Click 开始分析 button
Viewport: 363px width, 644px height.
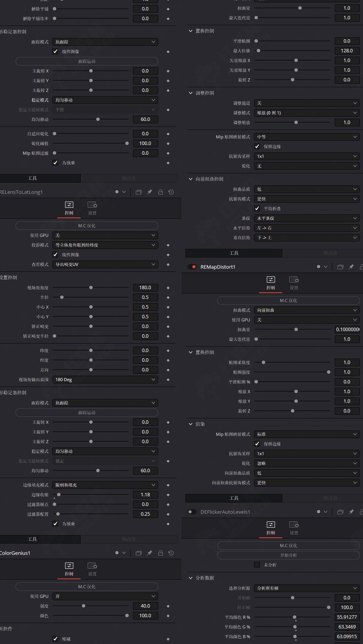pyautogui.click(x=289, y=555)
